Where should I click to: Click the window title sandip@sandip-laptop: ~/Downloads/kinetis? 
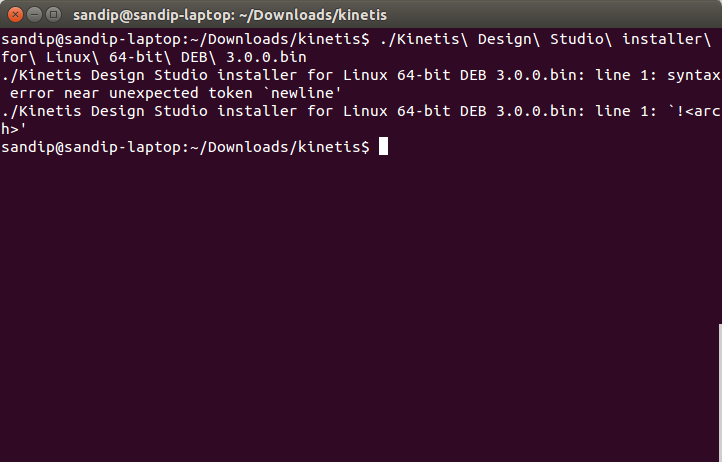pos(230,15)
